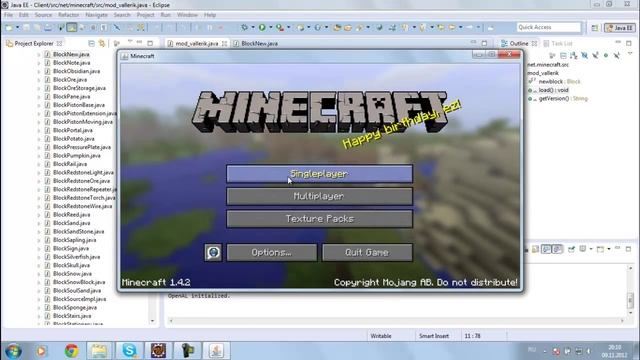Open the File menu in Eclipse
Screen dimensions: 640x360
pos(8,15)
